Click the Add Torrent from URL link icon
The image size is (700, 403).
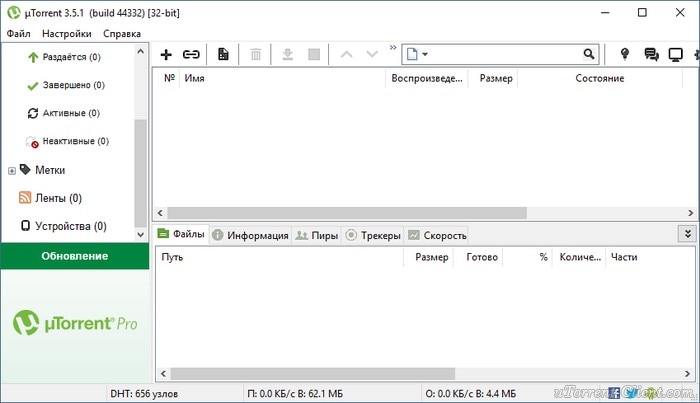pos(191,54)
